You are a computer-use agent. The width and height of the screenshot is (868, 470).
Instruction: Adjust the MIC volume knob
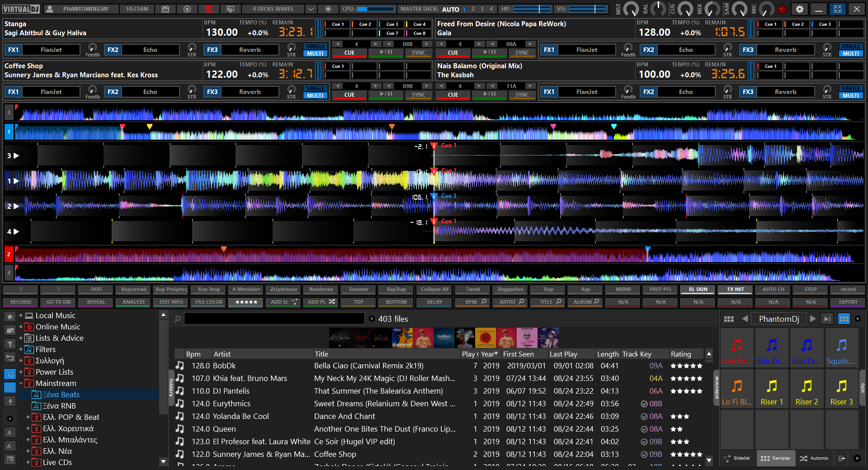tap(766, 9)
